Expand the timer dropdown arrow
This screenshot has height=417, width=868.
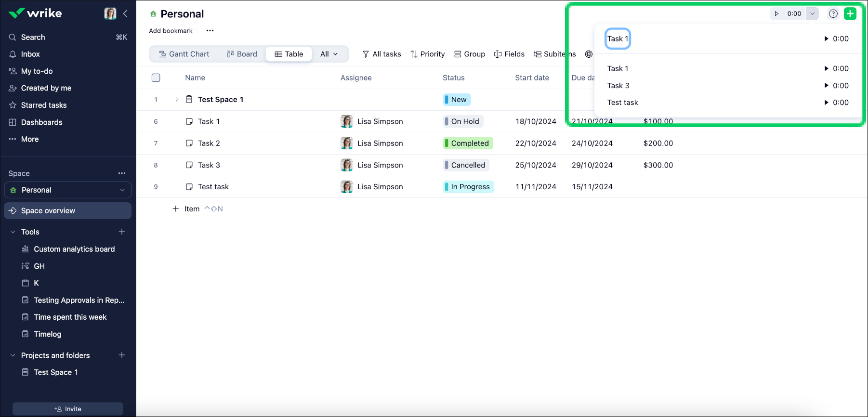[x=812, y=14]
